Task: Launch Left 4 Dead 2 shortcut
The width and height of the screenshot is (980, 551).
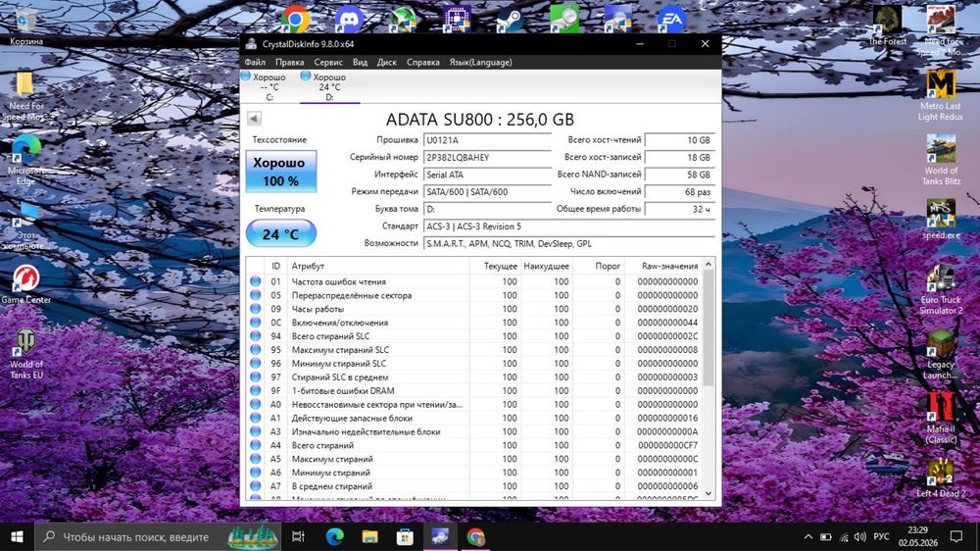Action: 941,478
